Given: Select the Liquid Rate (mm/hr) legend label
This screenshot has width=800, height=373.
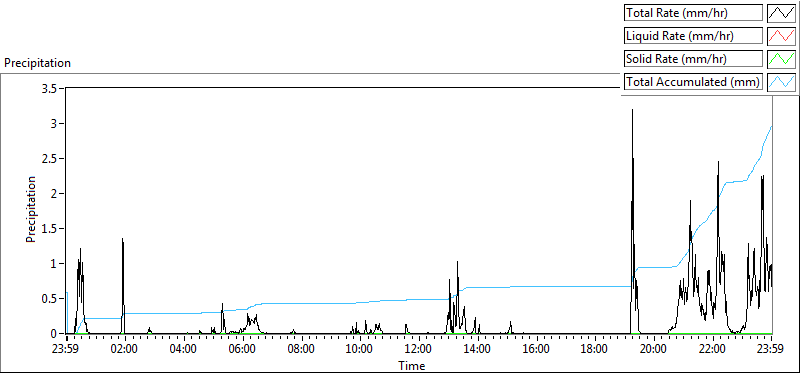Looking at the screenshot, I should pyautogui.click(x=693, y=36).
